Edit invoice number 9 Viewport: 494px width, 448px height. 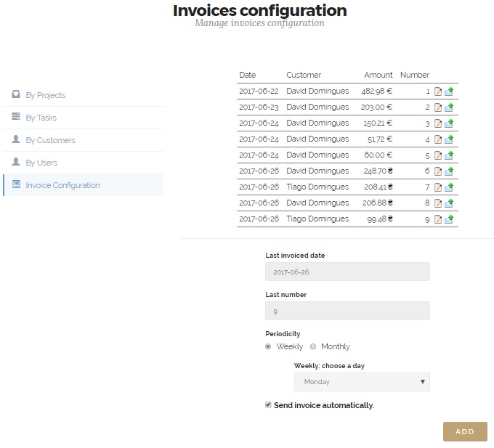click(438, 219)
